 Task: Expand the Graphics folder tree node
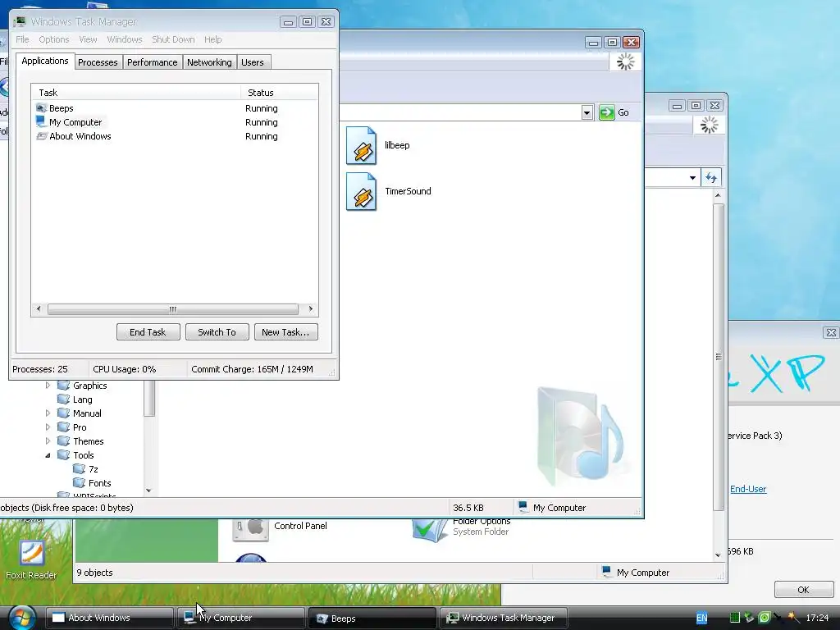click(x=48, y=386)
